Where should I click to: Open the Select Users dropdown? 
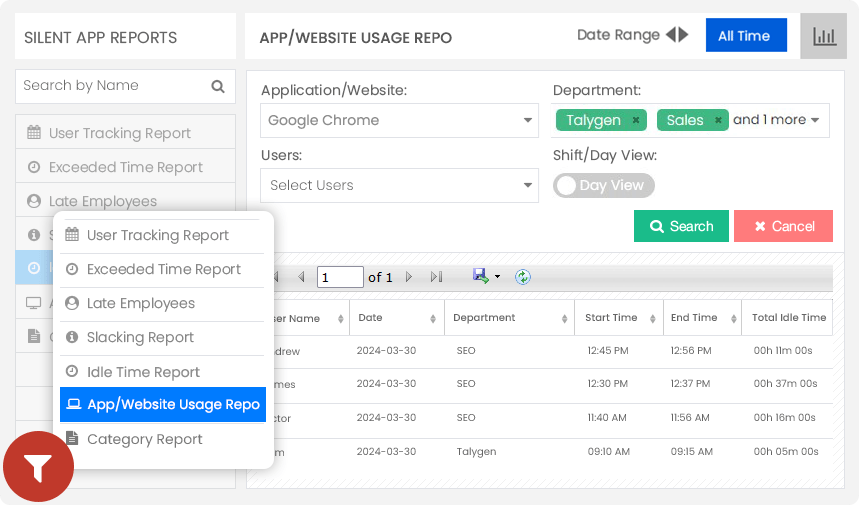click(399, 185)
